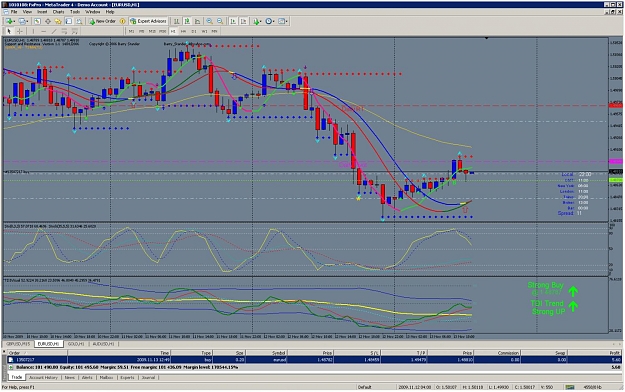
Task: Switch to AUDUSD,H1 chart tab
Action: [x=103, y=344]
